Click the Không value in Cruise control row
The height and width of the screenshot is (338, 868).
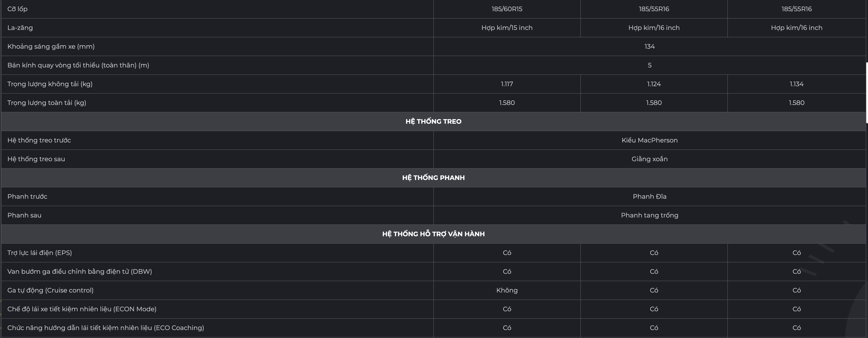point(507,290)
